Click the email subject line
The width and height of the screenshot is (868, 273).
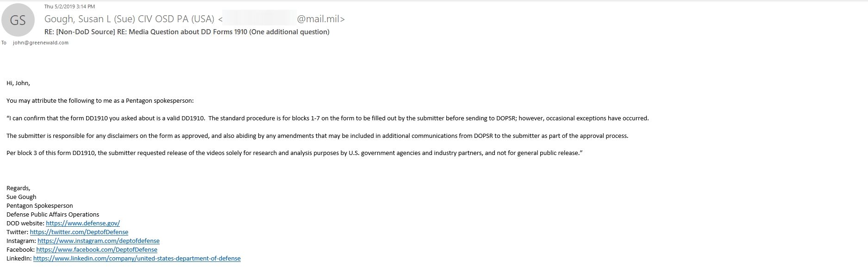[187, 32]
